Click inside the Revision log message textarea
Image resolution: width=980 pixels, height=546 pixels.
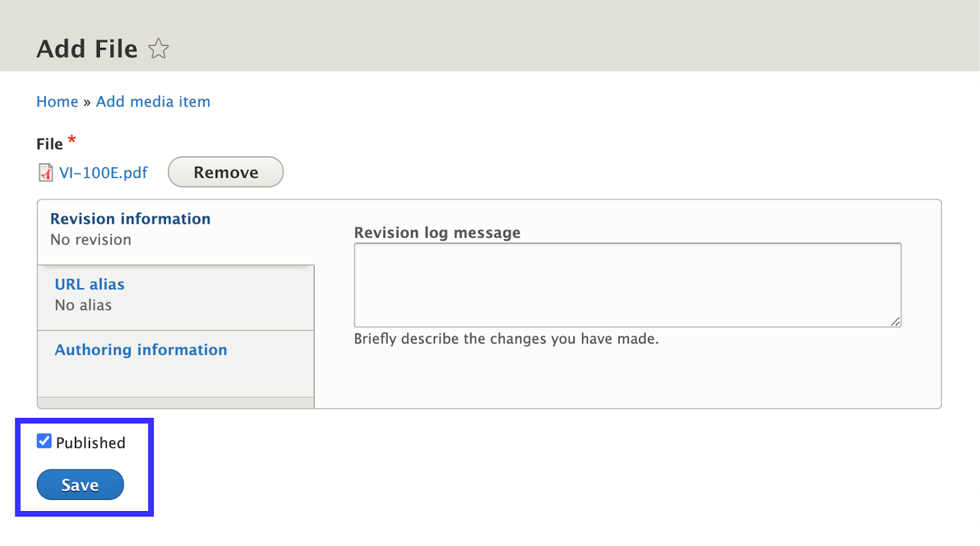[x=628, y=285]
